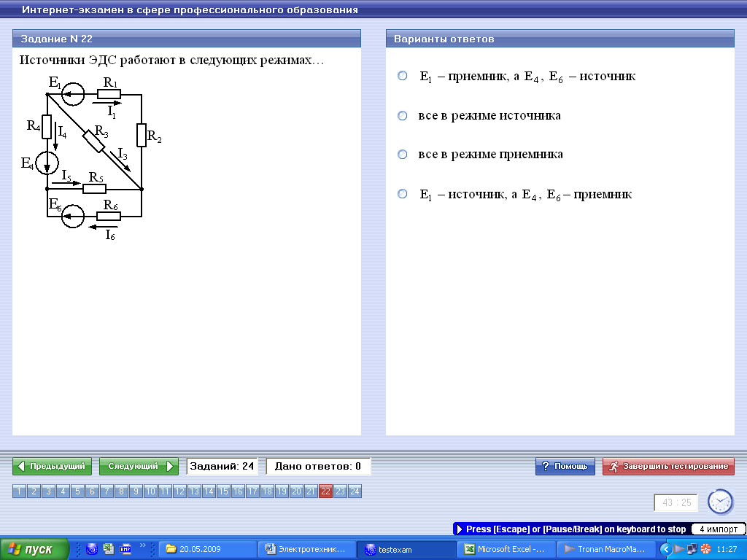The width and height of the screenshot is (747, 560).
Task: Jump to question number 6
Action: tap(92, 491)
